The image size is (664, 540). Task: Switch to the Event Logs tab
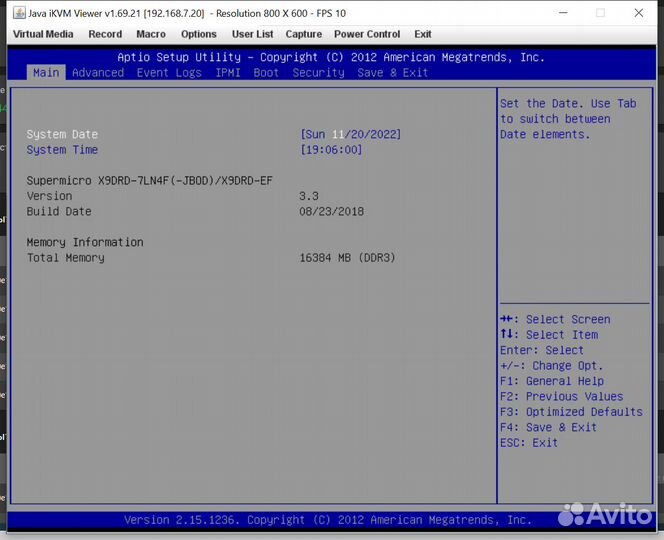click(169, 72)
